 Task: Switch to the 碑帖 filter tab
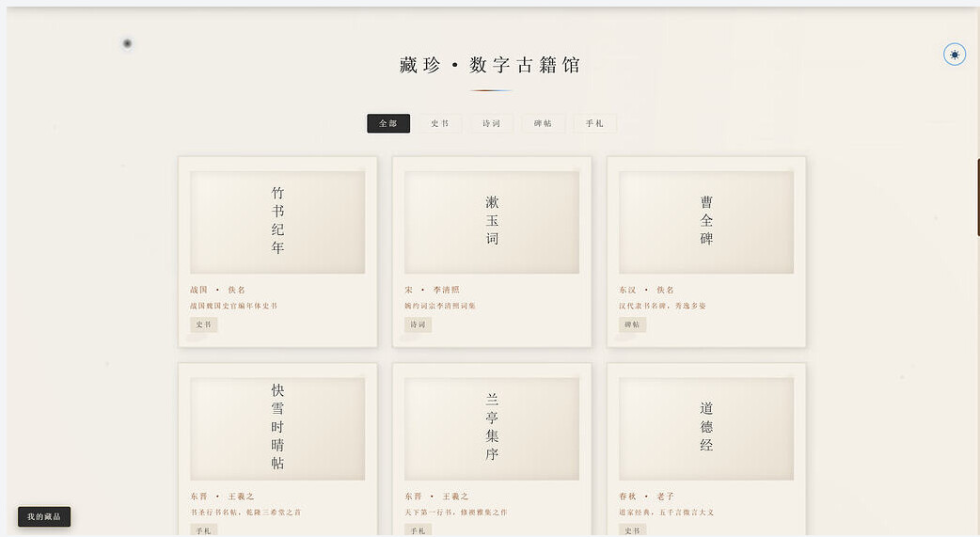[x=543, y=123]
